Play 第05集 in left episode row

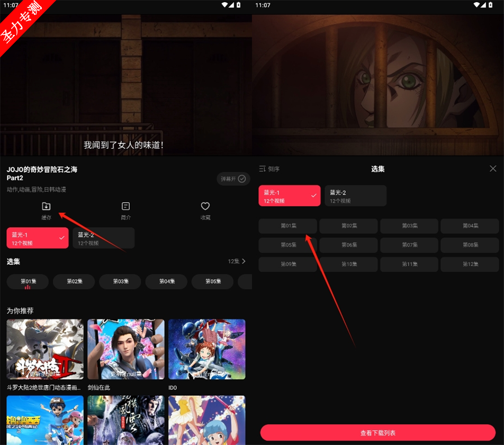(x=213, y=282)
